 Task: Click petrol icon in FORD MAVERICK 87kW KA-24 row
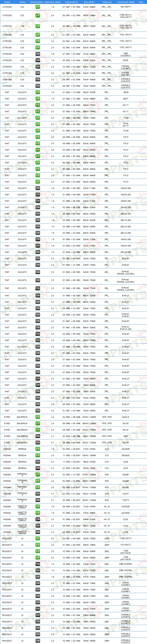[37, 430]
